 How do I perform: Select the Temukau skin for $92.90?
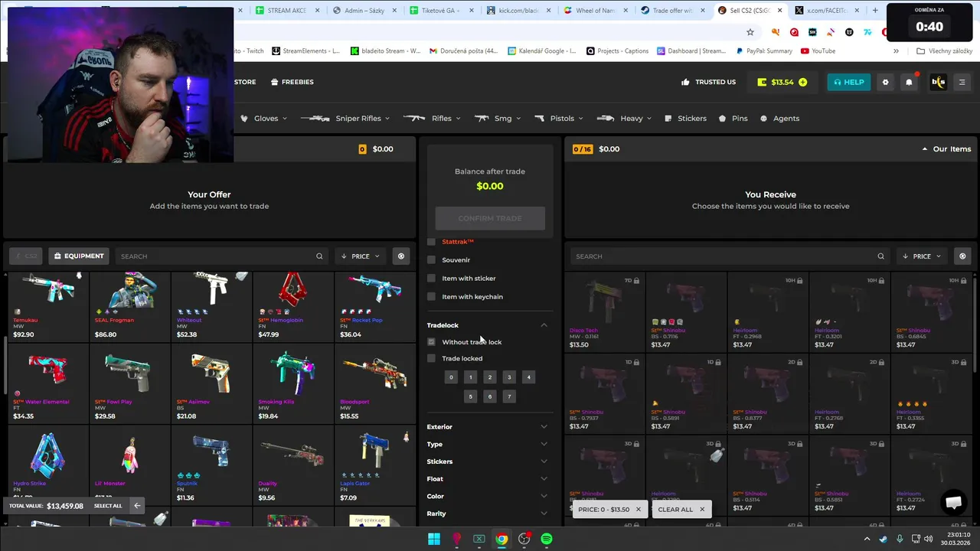(x=47, y=306)
